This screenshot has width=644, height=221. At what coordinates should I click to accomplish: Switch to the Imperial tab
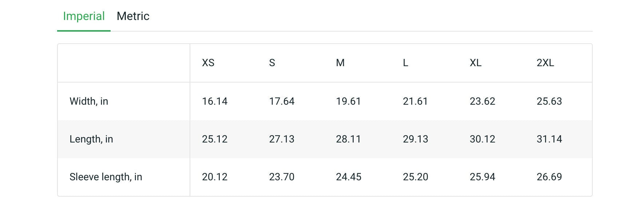coord(84,16)
